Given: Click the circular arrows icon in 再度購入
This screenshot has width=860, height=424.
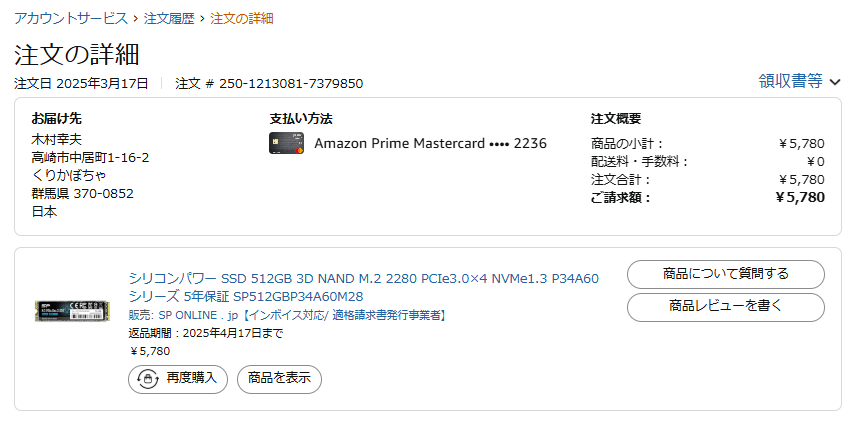Looking at the screenshot, I should pos(148,379).
